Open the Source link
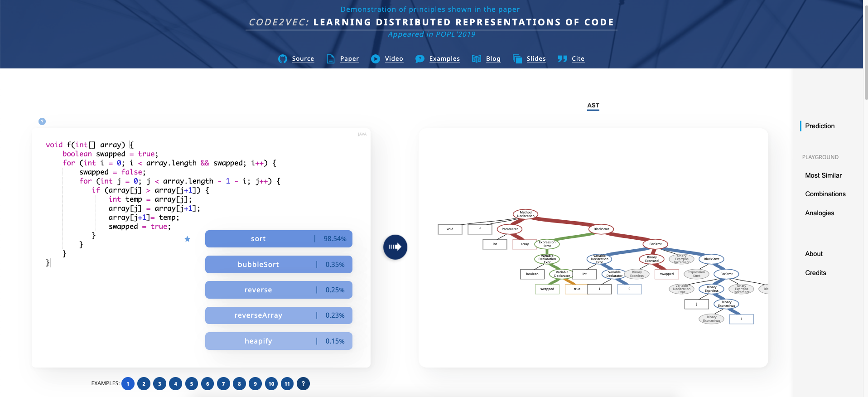The image size is (868, 397). (x=303, y=59)
